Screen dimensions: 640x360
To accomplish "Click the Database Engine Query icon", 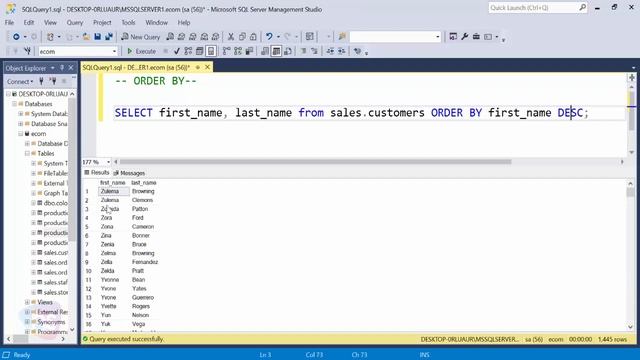I will tap(170, 37).
